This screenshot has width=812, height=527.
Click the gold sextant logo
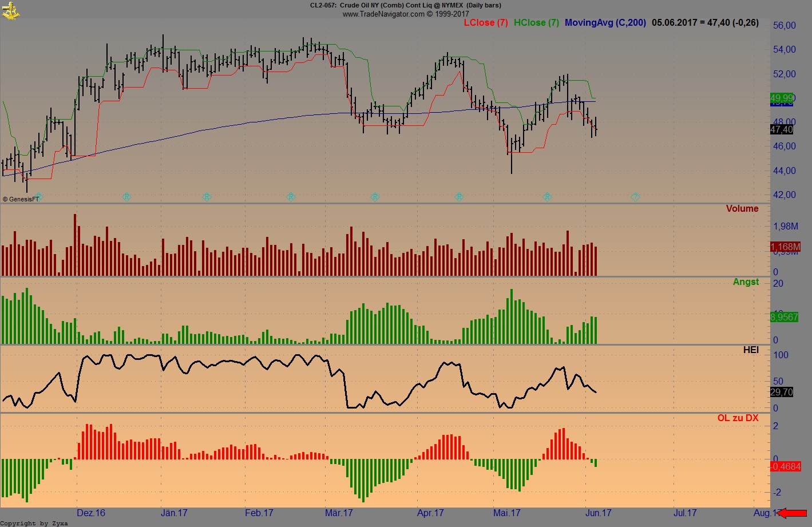(10, 10)
